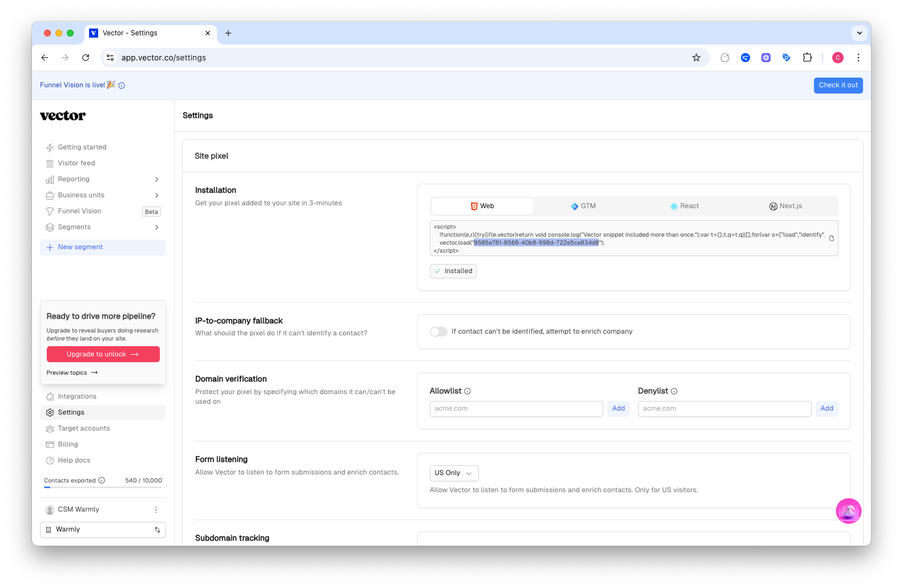Viewport: 903px width, 588px height.
Task: Bookmark this page with star icon
Action: 696,58
